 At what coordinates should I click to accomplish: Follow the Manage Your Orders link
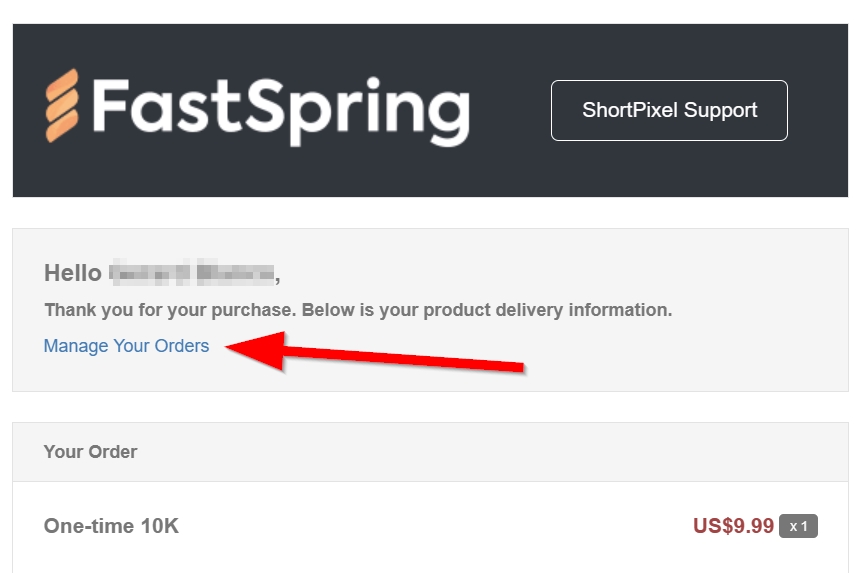click(x=126, y=346)
